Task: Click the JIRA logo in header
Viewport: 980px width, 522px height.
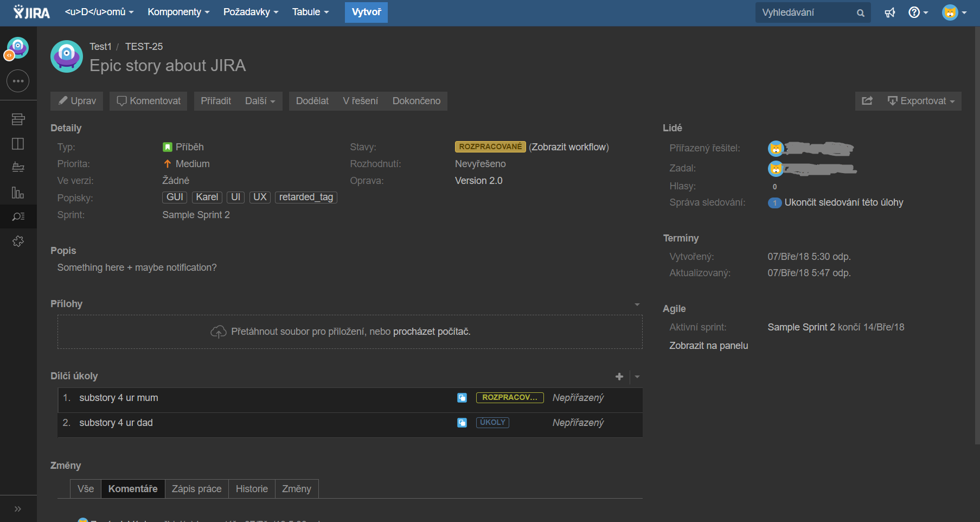Action: [31, 12]
